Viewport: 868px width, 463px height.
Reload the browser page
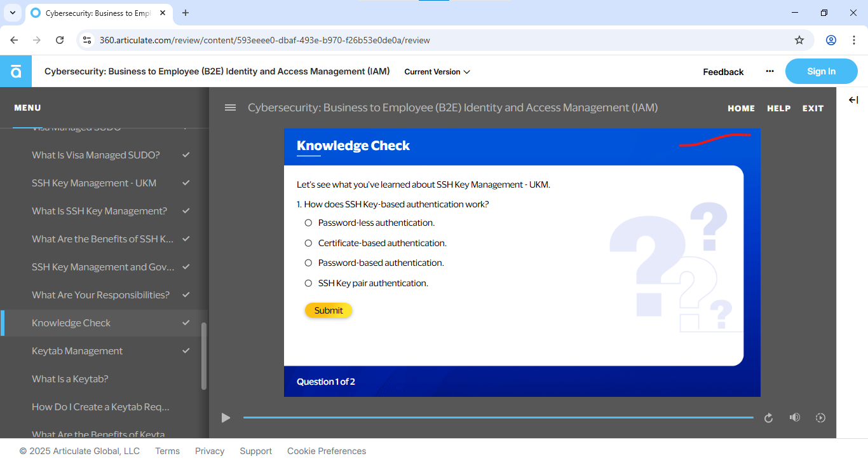pos(60,40)
